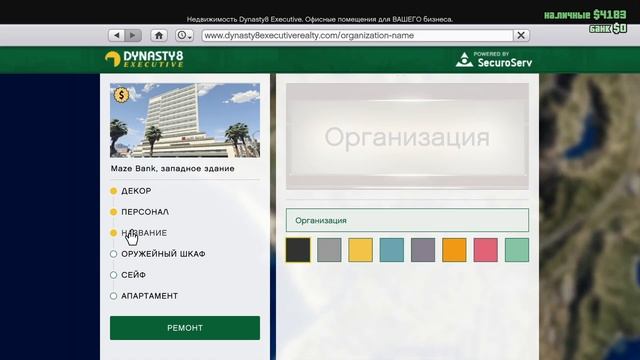Choose the teal blue color swatch
The width and height of the screenshot is (640, 360).
[x=392, y=250]
